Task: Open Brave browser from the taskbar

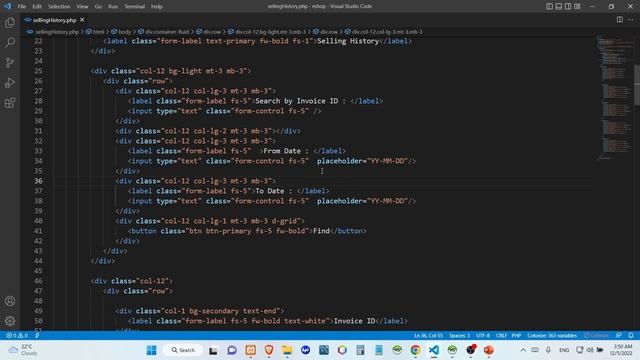Action: click(269, 350)
